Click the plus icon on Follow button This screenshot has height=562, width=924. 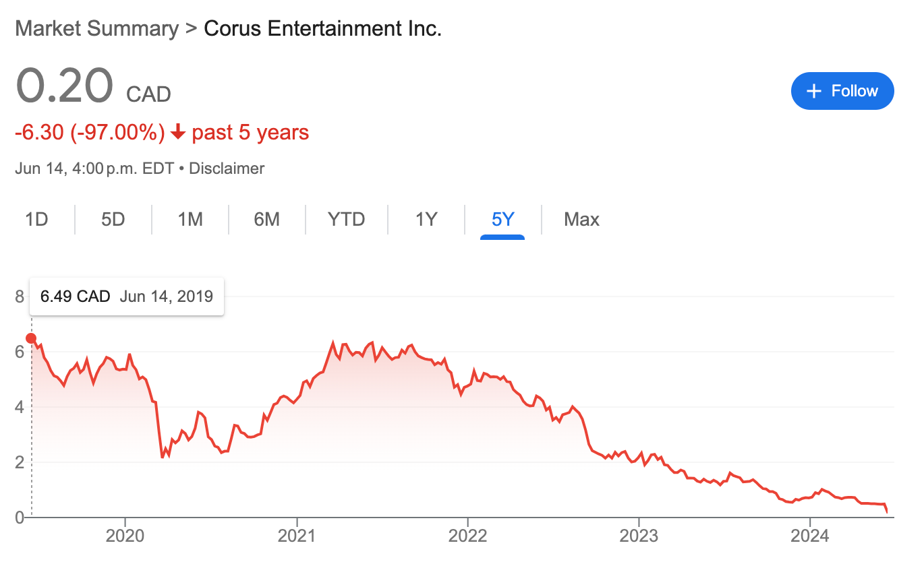(x=814, y=91)
